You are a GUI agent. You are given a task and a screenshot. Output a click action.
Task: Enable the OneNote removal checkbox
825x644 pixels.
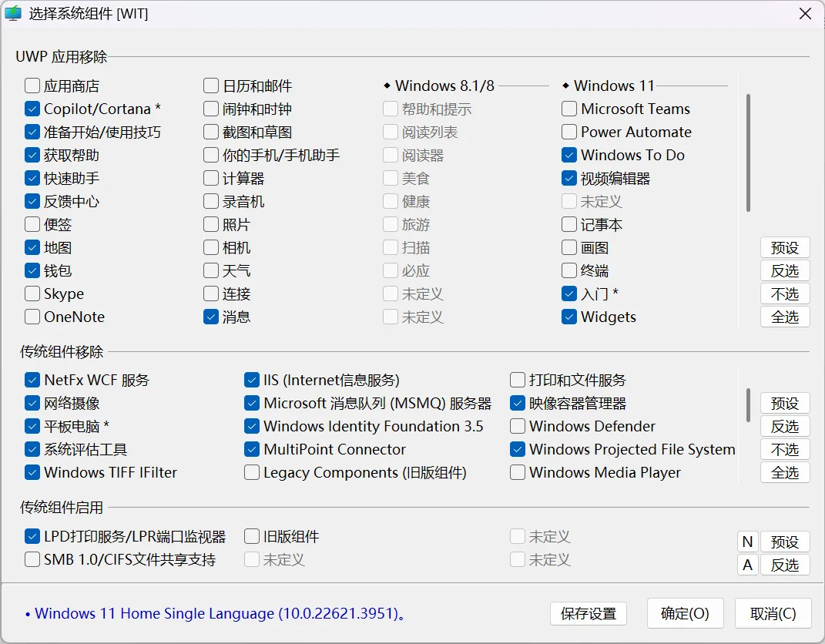click(32, 317)
